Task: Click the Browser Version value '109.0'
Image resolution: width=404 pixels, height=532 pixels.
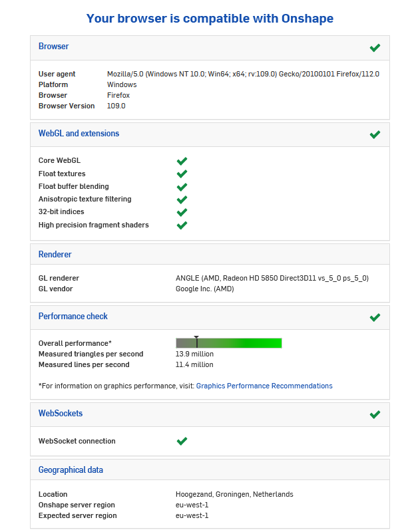Action: [116, 106]
